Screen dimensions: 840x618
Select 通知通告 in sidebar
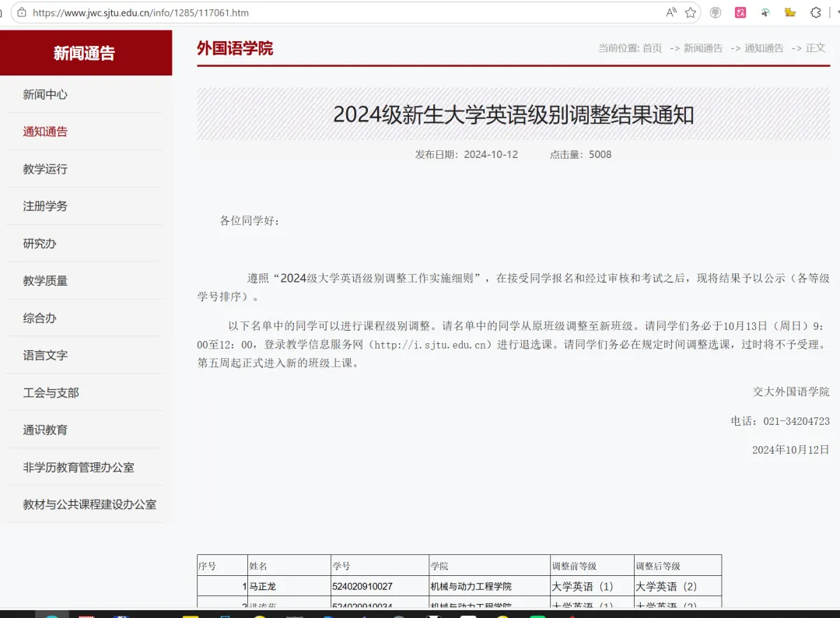click(x=45, y=132)
